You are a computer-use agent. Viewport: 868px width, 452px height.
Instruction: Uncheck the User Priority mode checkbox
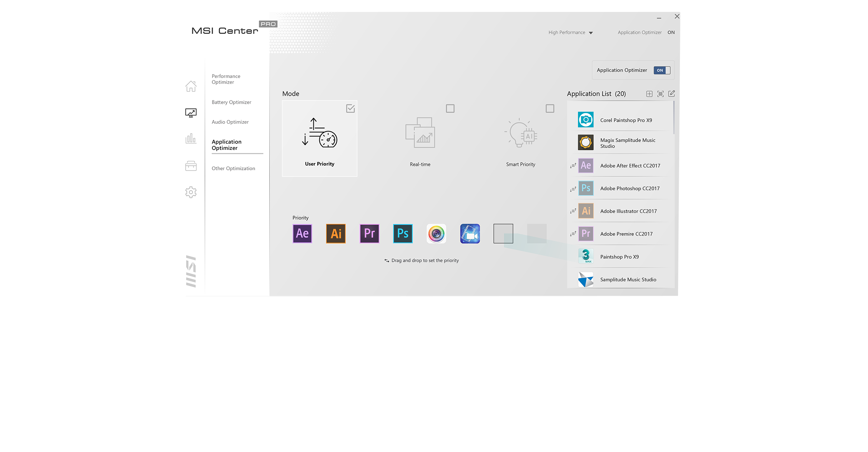coord(350,109)
